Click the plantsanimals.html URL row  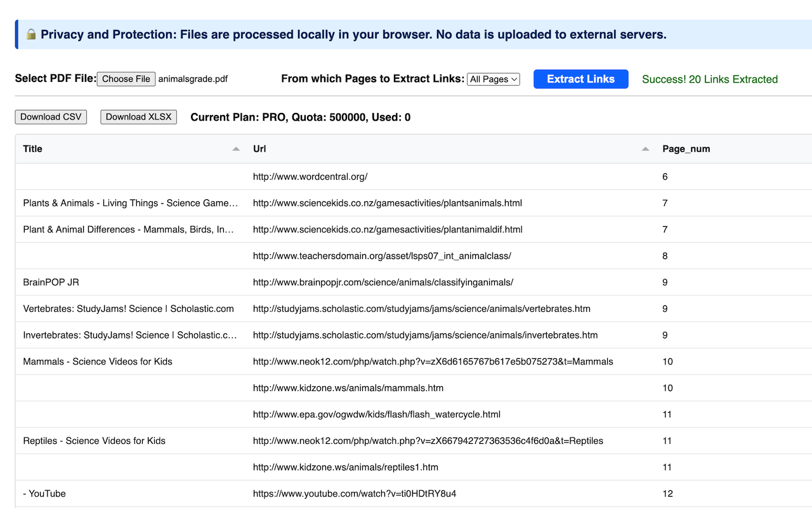click(x=387, y=203)
